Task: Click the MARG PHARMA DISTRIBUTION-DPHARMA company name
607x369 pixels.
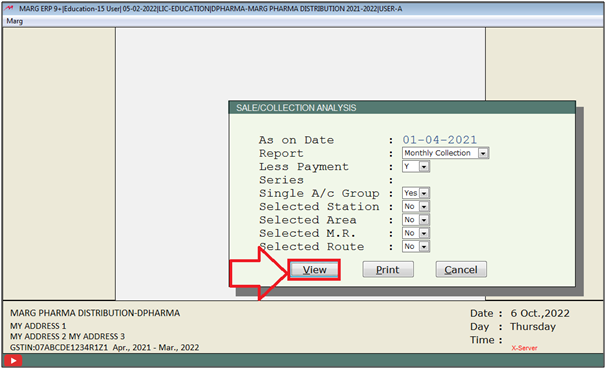Action: click(x=95, y=313)
